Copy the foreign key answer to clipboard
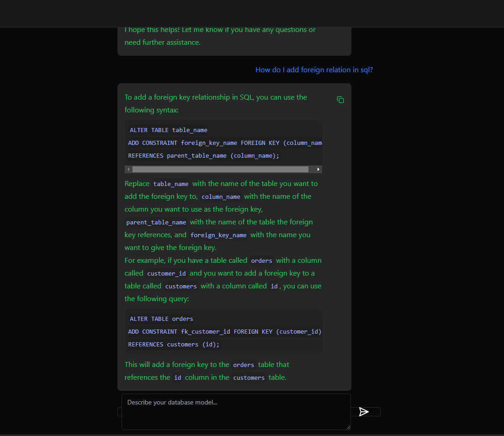The image size is (504, 436). [340, 100]
